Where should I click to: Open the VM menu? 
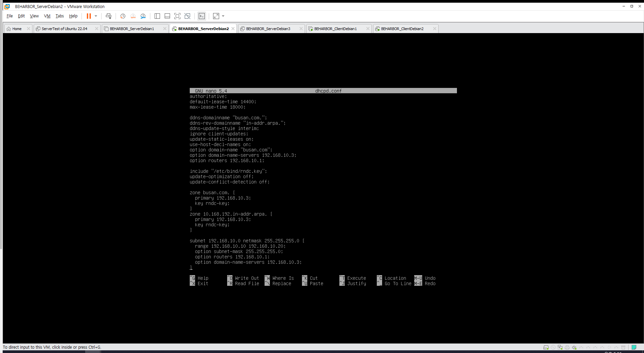point(47,16)
